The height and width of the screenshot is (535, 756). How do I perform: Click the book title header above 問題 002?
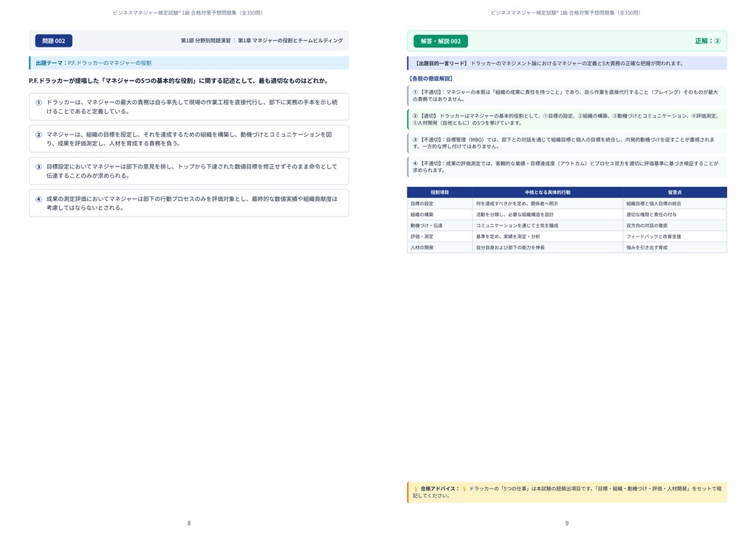(188, 13)
